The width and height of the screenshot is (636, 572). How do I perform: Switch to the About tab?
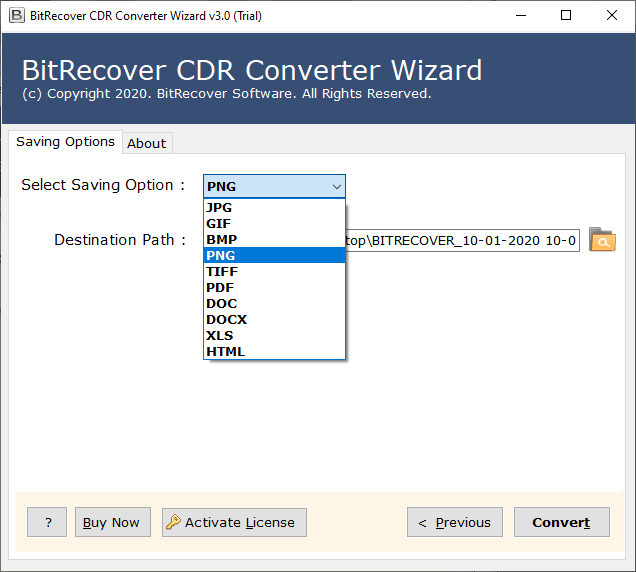pyautogui.click(x=146, y=143)
